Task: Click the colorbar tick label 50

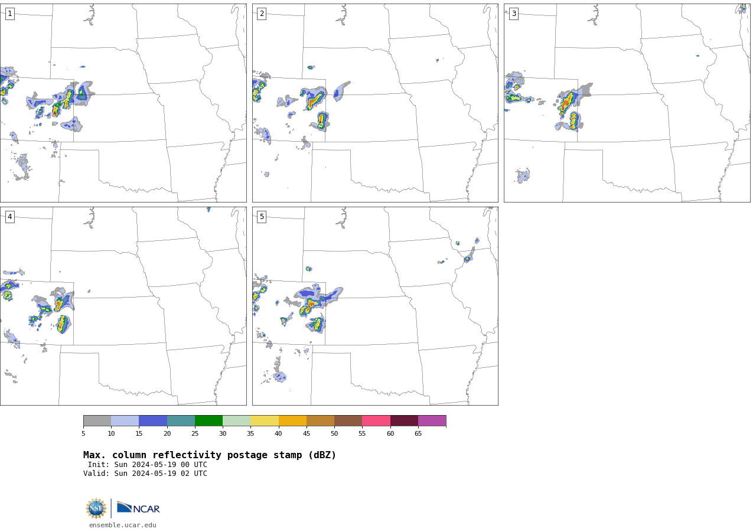Action: [x=334, y=434]
